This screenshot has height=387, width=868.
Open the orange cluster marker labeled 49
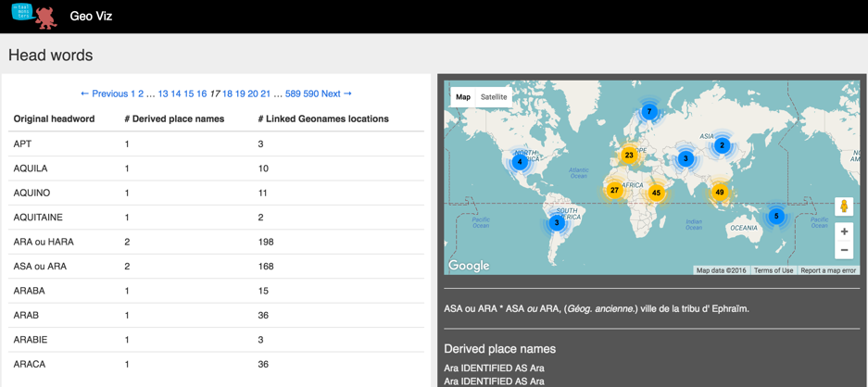[720, 193]
